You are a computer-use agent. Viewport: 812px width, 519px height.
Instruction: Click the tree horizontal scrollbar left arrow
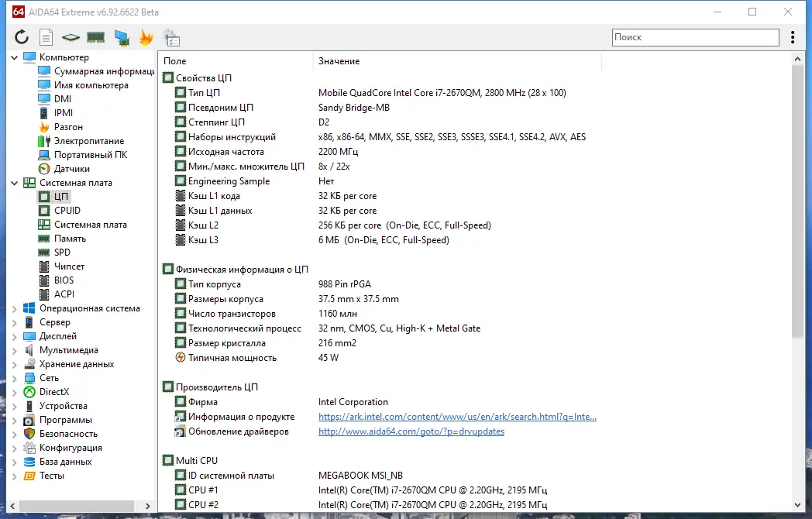click(12, 506)
